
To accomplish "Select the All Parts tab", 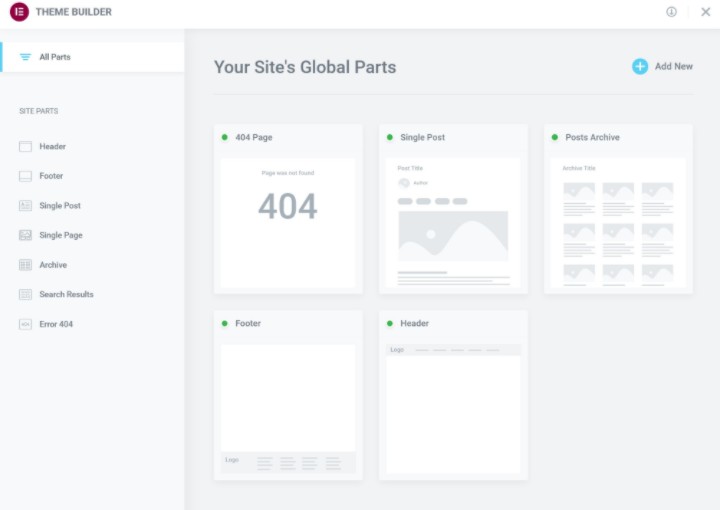I will tap(54, 57).
